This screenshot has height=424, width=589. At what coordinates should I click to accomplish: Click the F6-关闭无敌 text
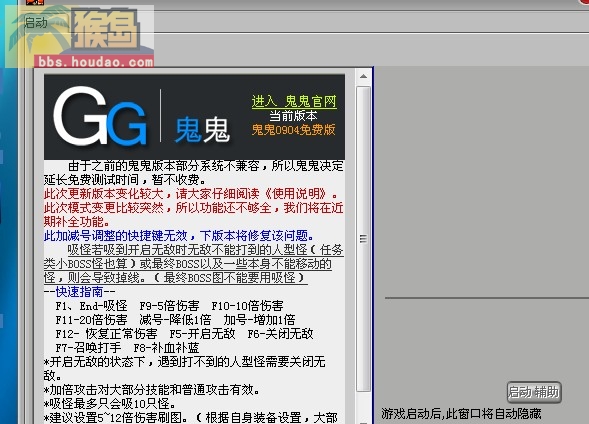coord(280,333)
